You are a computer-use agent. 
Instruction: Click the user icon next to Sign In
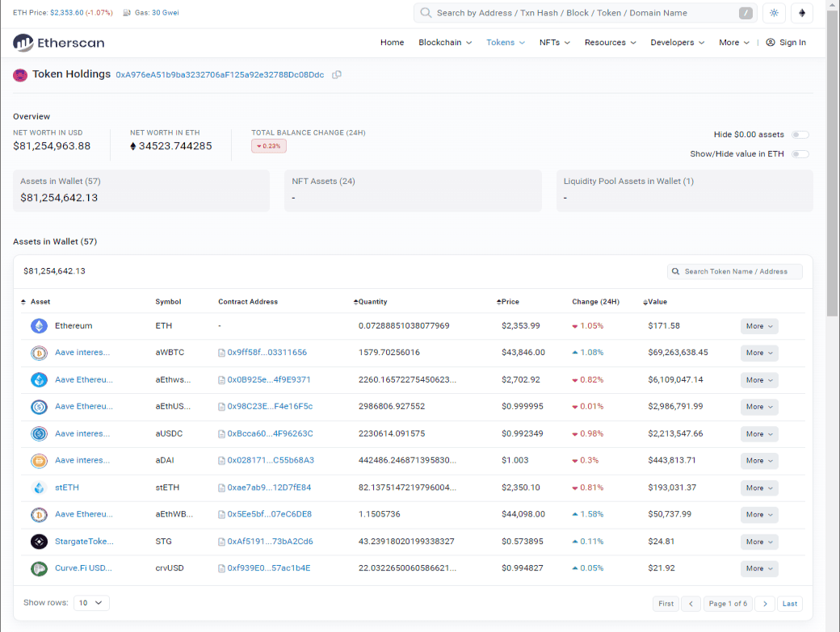click(771, 42)
